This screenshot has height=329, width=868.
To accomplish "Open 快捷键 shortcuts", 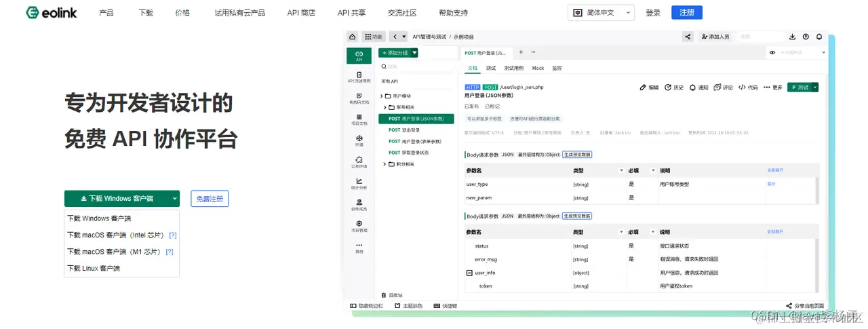I will coord(445,306).
